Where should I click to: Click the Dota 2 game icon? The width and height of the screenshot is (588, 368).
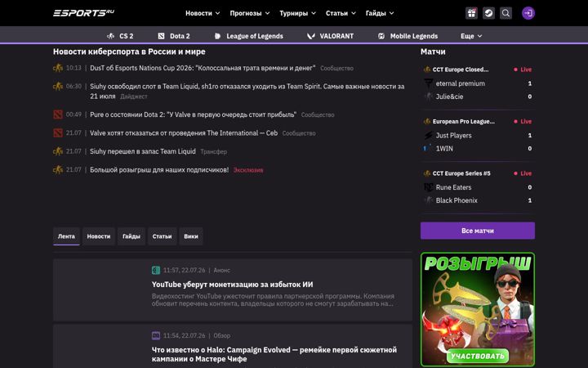coord(161,36)
